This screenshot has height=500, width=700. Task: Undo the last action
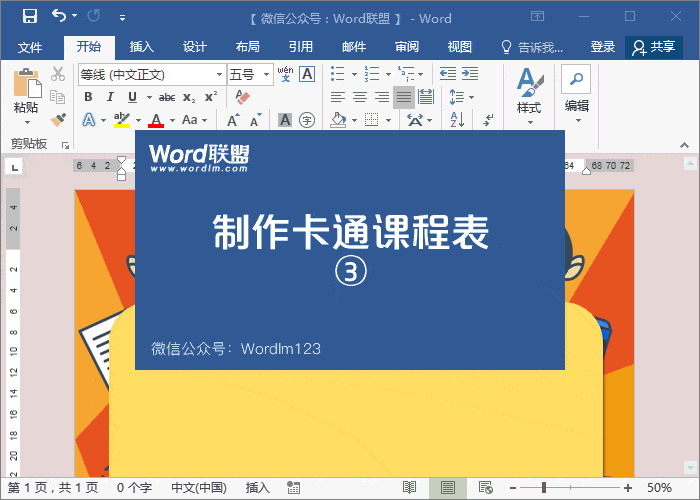point(59,16)
